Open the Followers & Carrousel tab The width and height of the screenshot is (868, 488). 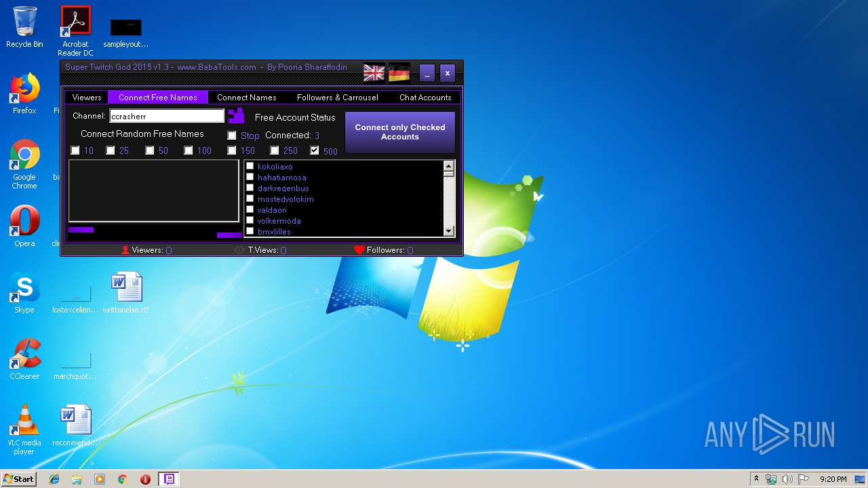338,98
